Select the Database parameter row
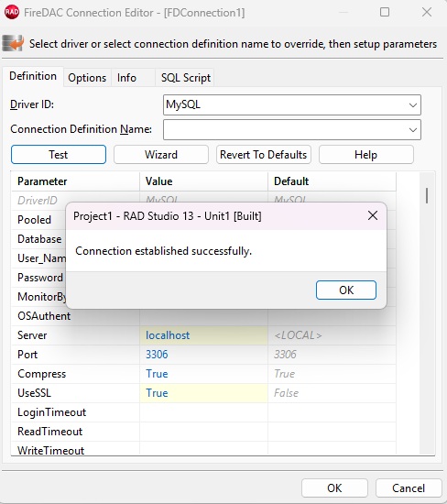447x504 pixels. coord(38,239)
